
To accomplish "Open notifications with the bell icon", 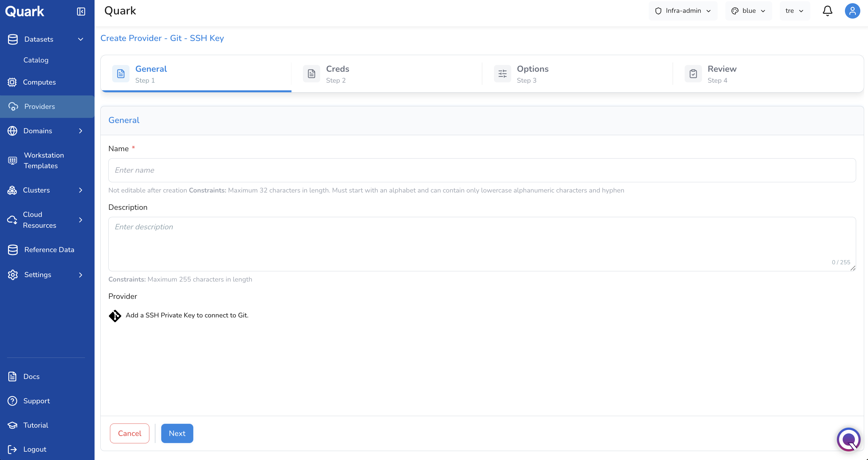I will tap(827, 11).
